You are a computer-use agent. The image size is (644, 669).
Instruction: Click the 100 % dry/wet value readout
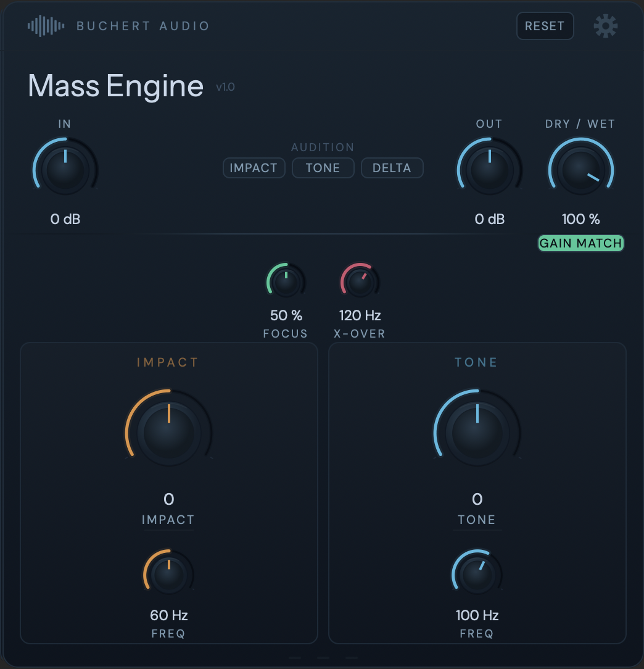pyautogui.click(x=580, y=218)
